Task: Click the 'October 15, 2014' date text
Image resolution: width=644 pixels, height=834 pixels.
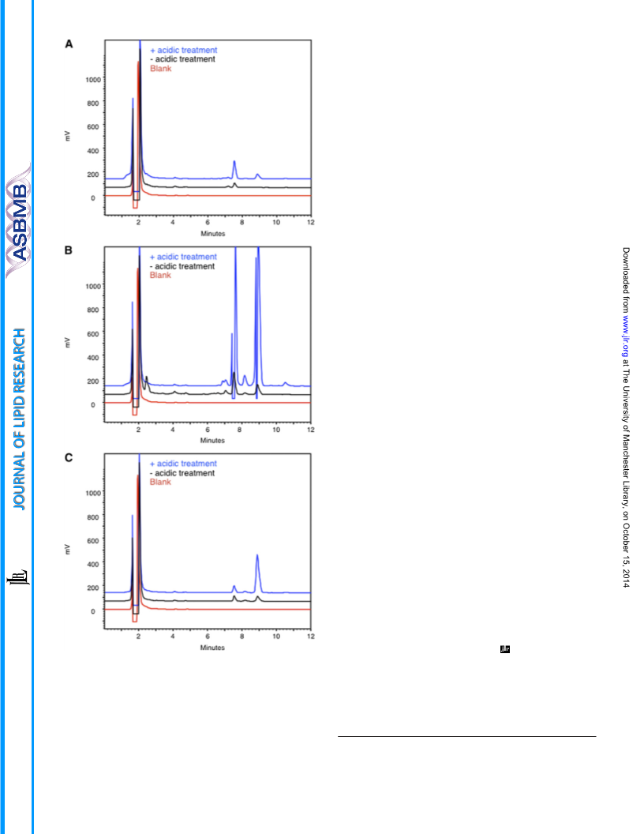Action: pos(626,554)
